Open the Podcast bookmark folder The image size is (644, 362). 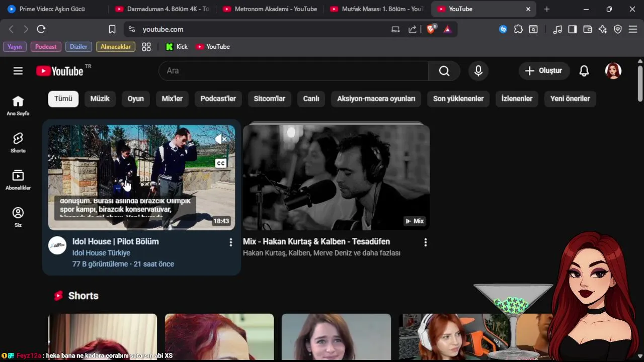tap(46, 47)
